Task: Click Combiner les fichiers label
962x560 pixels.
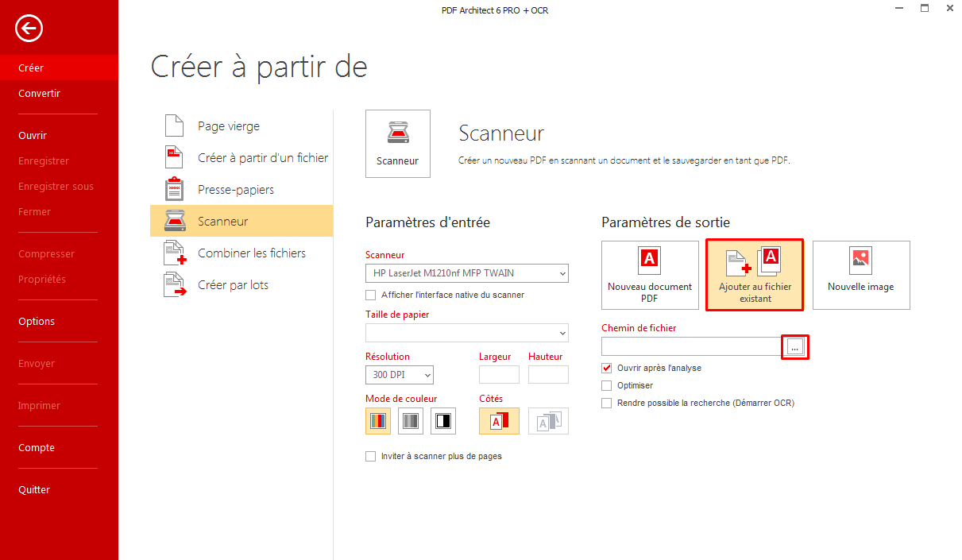Action: (252, 253)
